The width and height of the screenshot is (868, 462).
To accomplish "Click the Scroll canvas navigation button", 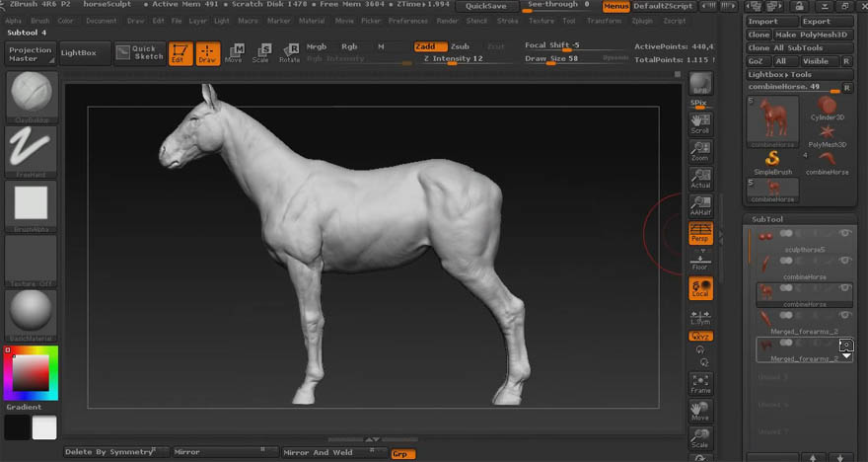I will [700, 124].
